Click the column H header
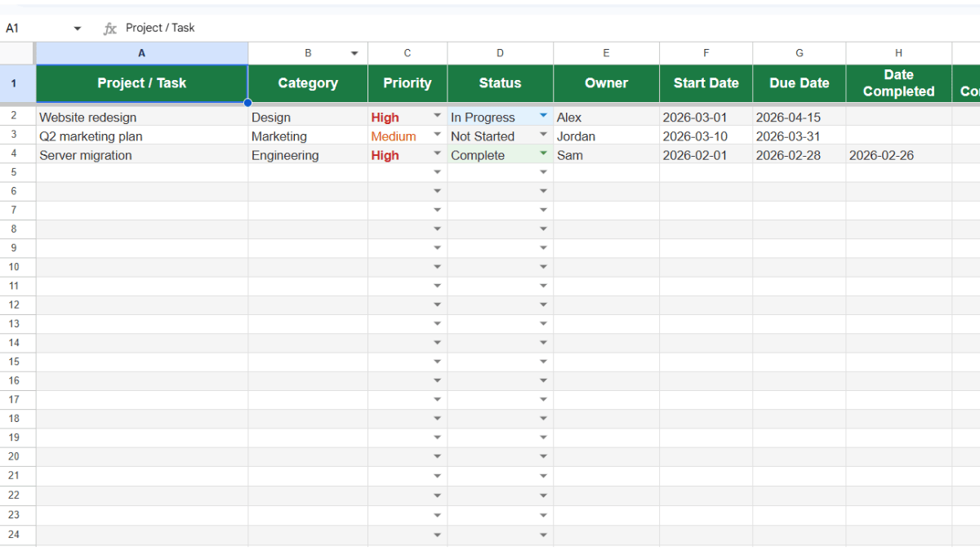This screenshot has width=980, height=551. click(x=898, y=52)
